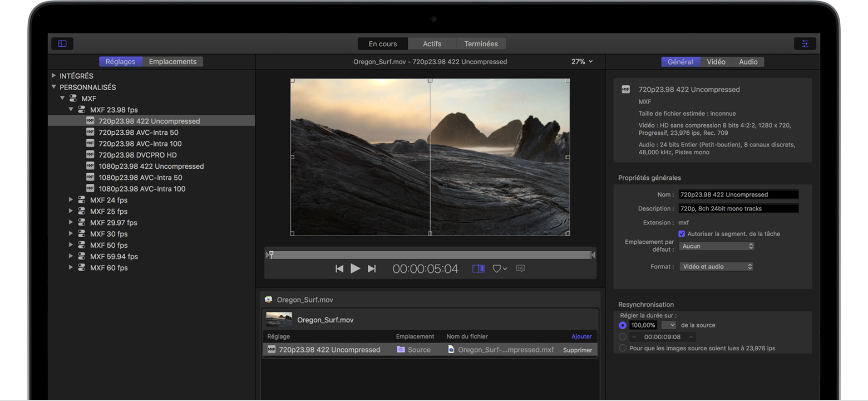Click Supprimer on the output row
Image resolution: width=868 pixels, height=401 pixels.
[x=577, y=350]
